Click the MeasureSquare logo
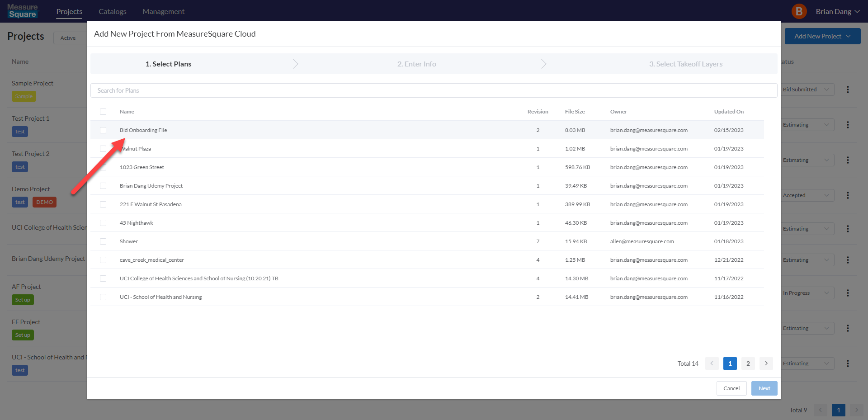This screenshot has height=420, width=868. [23, 11]
